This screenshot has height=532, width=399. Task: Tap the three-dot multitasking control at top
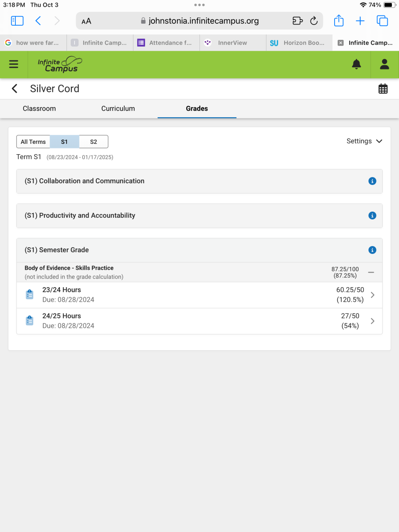click(x=199, y=5)
